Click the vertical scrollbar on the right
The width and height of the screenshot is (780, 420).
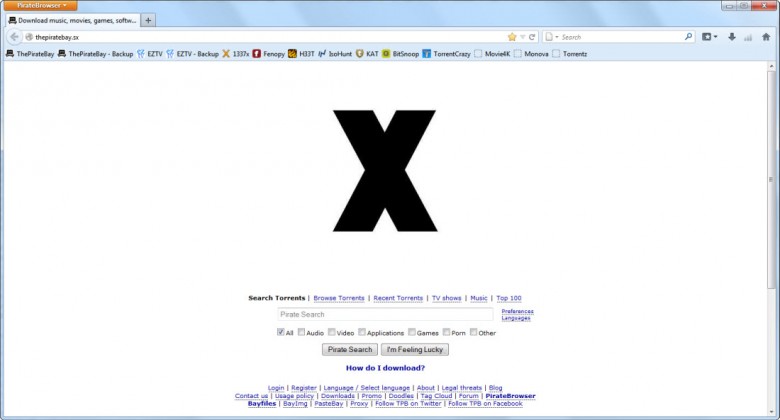pos(772,179)
